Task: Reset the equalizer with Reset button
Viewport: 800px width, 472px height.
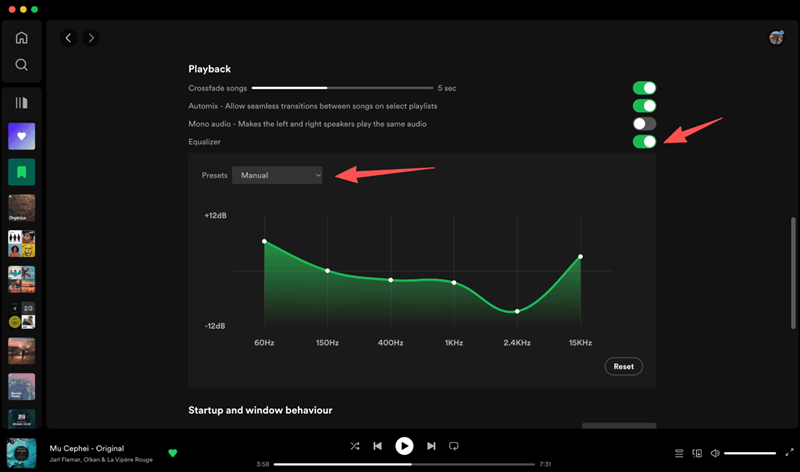Action: [x=623, y=366]
